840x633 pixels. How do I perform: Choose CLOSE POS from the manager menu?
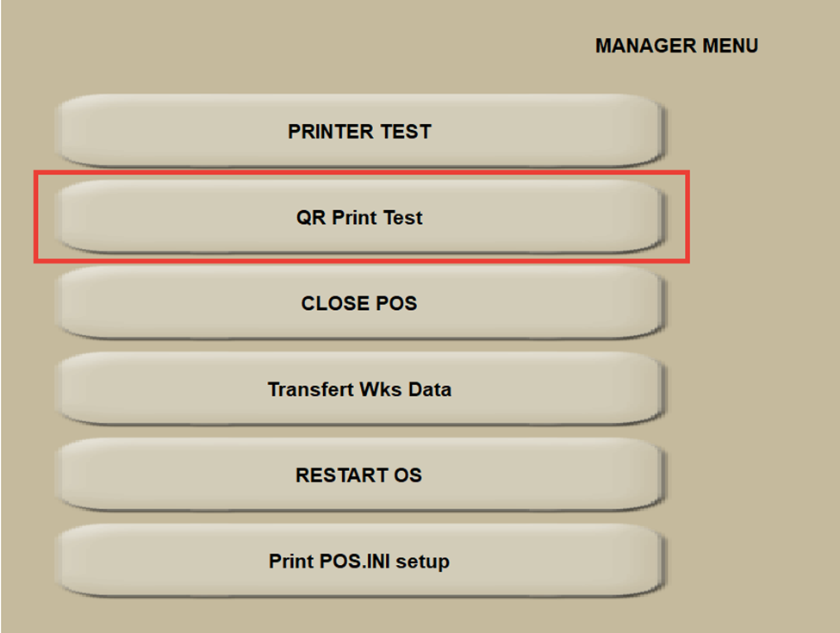(x=359, y=303)
